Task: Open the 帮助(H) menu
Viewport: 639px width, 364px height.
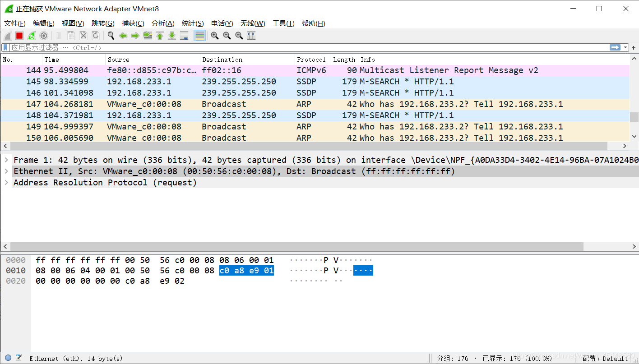Action: click(314, 23)
